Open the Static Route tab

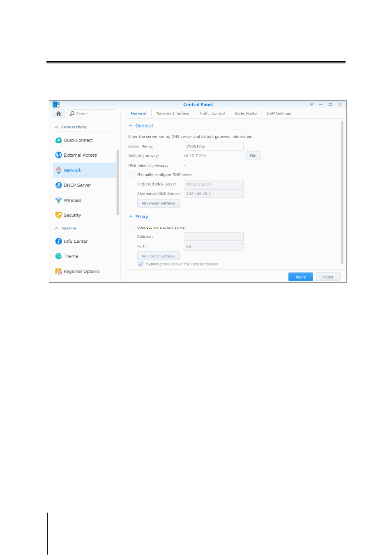pyautogui.click(x=245, y=113)
